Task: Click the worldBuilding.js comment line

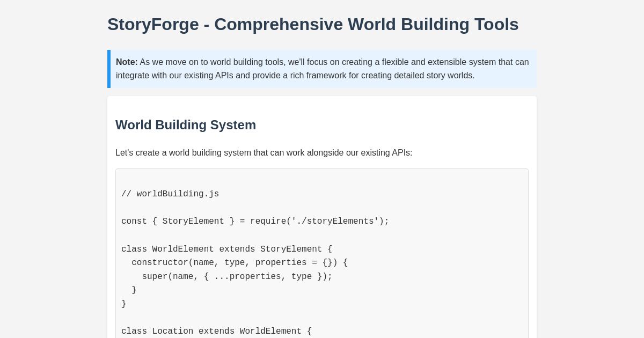Action: [x=170, y=194]
